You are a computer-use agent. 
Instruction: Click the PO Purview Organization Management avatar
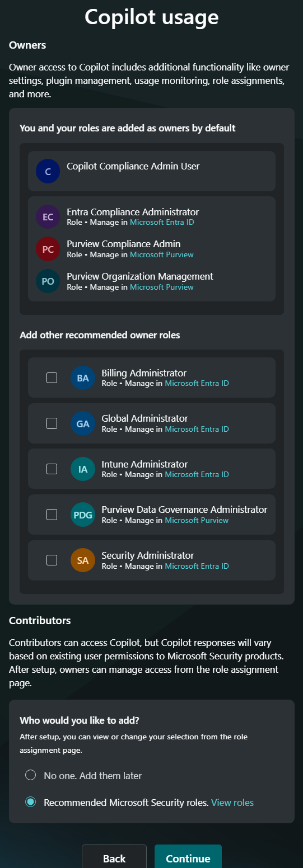coord(48,281)
